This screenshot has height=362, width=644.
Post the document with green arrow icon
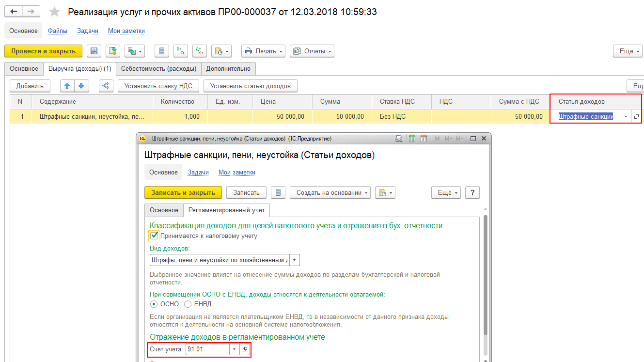tap(113, 51)
